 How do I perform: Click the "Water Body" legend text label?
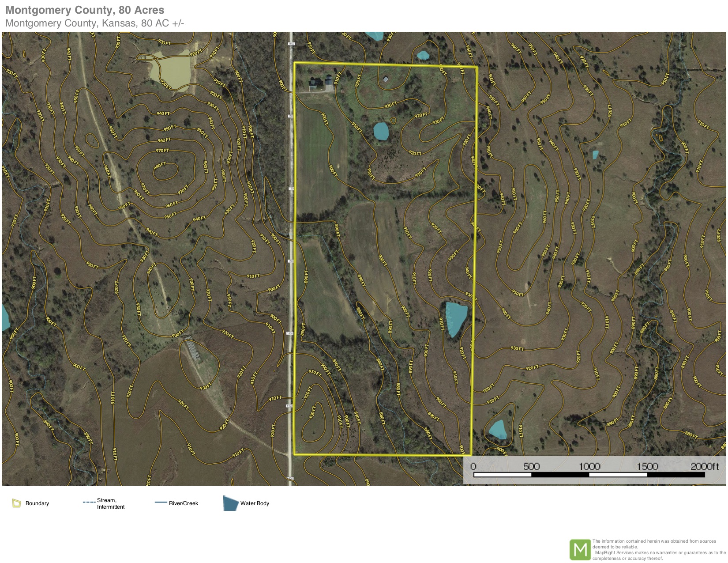click(255, 503)
